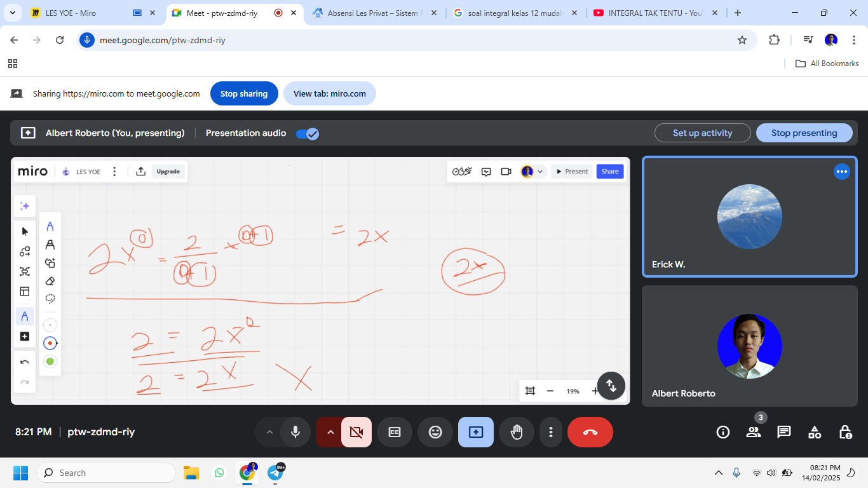Select the arrow cursor tool in Miro
Viewport: 868px width, 488px height.
[x=25, y=231]
